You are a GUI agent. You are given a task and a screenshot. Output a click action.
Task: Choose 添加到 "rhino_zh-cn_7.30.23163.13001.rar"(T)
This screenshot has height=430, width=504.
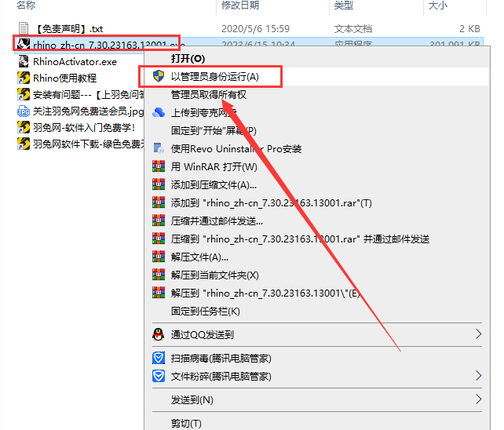tap(272, 202)
